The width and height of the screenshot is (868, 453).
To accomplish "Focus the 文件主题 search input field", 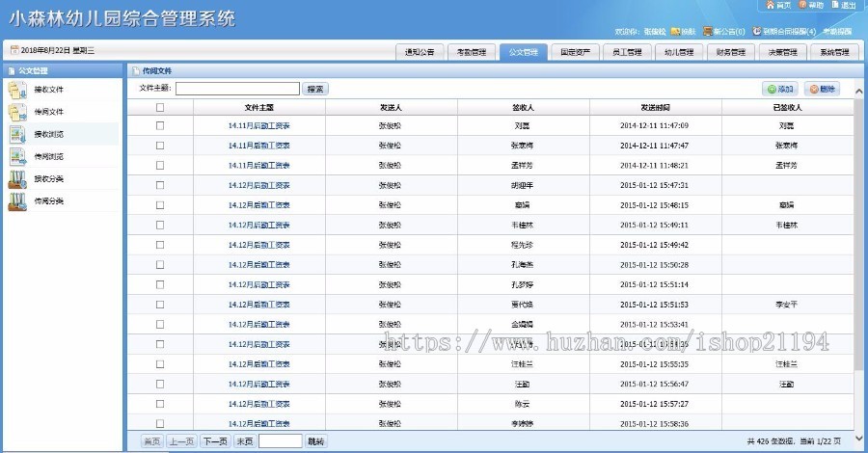I will click(x=237, y=89).
